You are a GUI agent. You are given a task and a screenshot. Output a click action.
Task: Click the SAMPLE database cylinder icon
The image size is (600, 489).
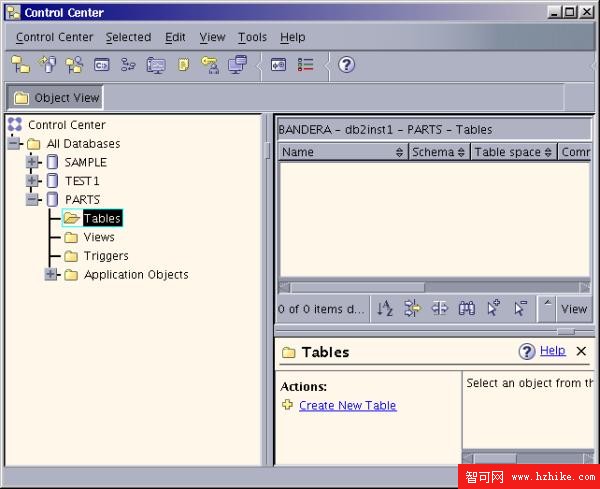(x=52, y=162)
